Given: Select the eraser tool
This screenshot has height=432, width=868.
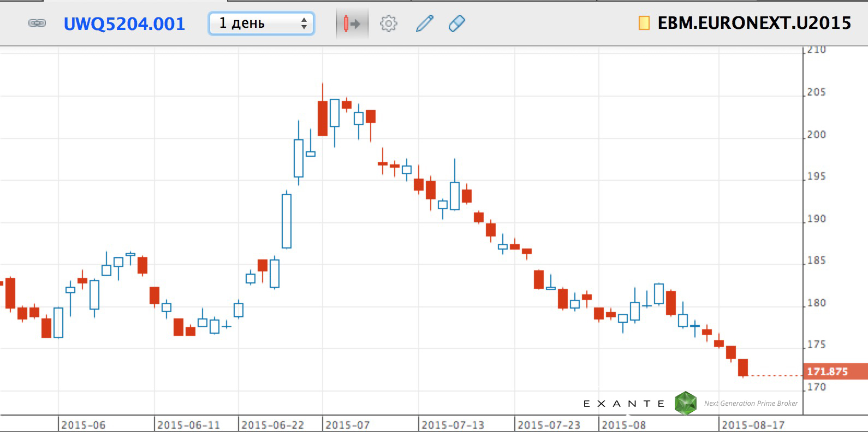Looking at the screenshot, I should 456,23.
